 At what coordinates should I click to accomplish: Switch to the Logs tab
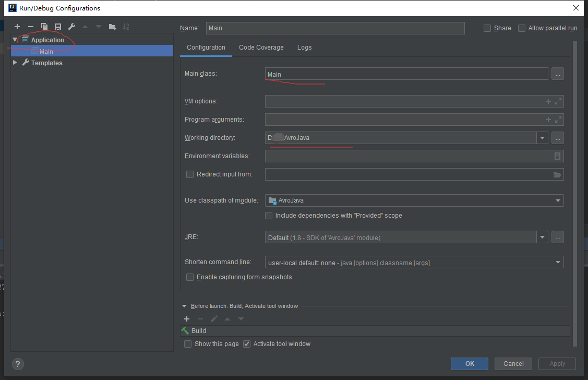[304, 47]
